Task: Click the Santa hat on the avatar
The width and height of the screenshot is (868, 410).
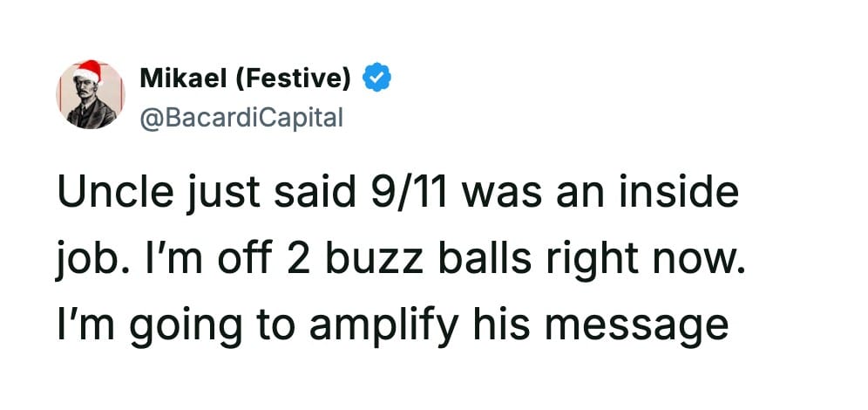Action: pyautogui.click(x=87, y=72)
